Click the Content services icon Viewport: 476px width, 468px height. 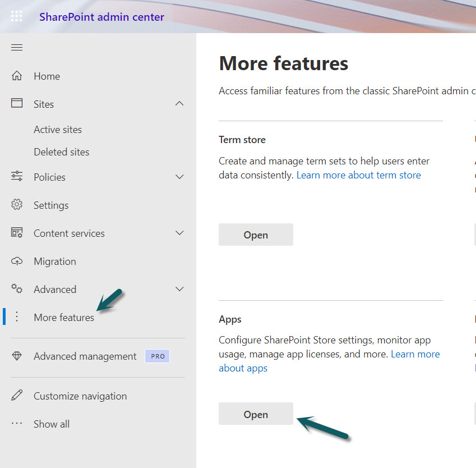click(17, 233)
